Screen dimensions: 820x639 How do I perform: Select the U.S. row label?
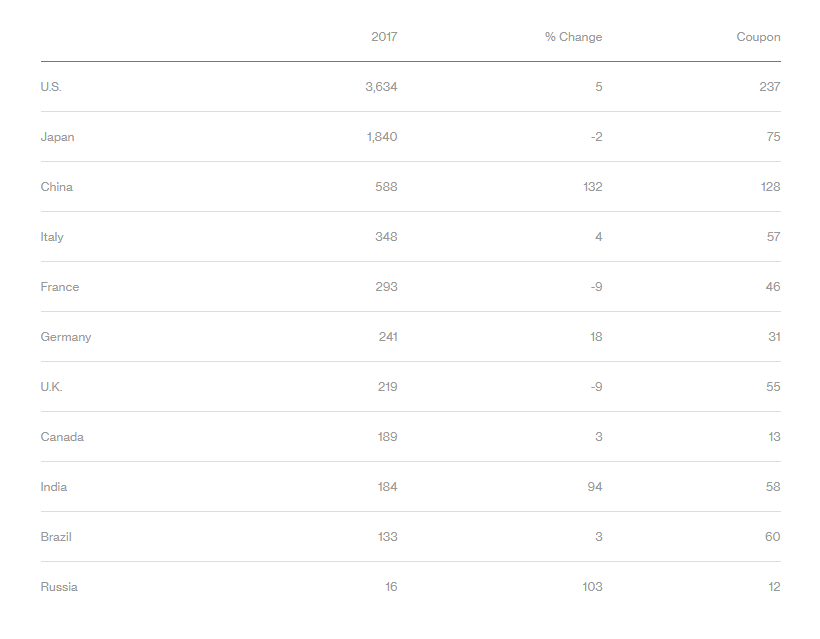pyautogui.click(x=51, y=87)
